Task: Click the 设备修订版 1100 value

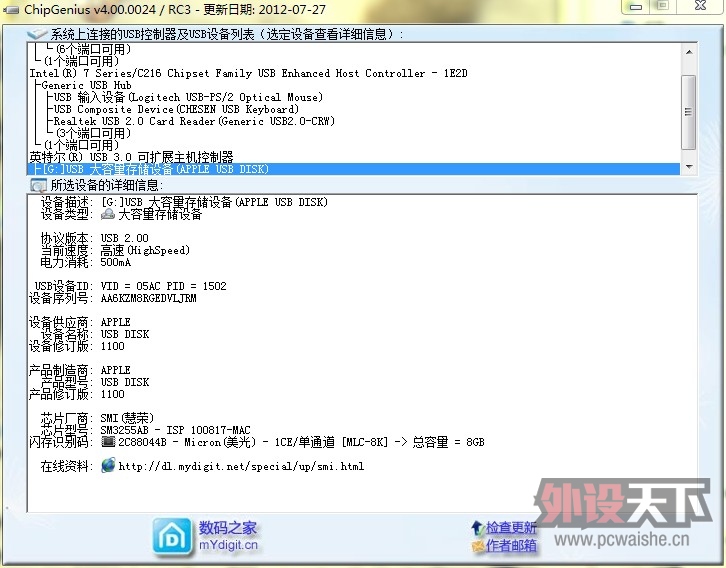Action: [x=113, y=346]
